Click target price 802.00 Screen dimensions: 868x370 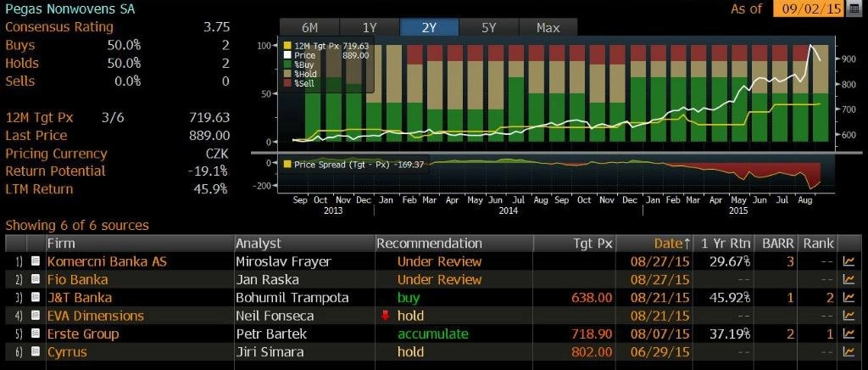tap(593, 351)
